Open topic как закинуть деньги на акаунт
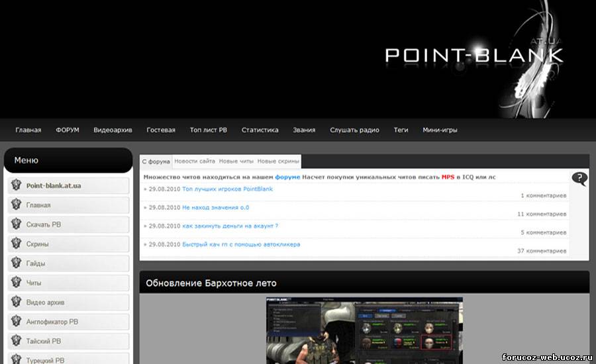 tap(230, 226)
